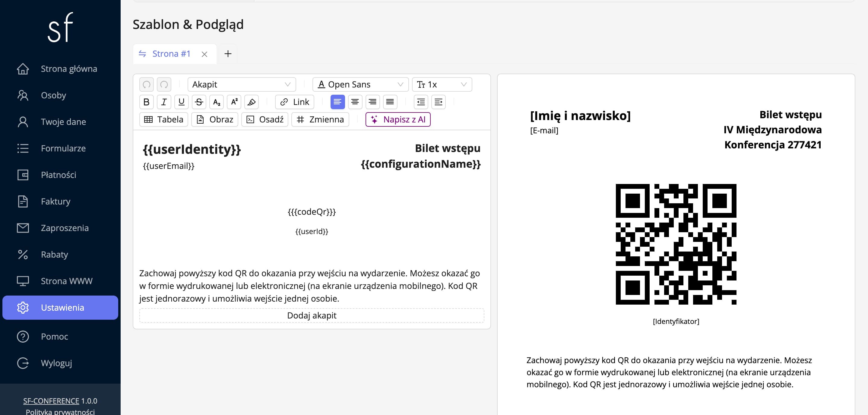
Task: Open Ustawienia in the sidebar
Action: pos(60,308)
